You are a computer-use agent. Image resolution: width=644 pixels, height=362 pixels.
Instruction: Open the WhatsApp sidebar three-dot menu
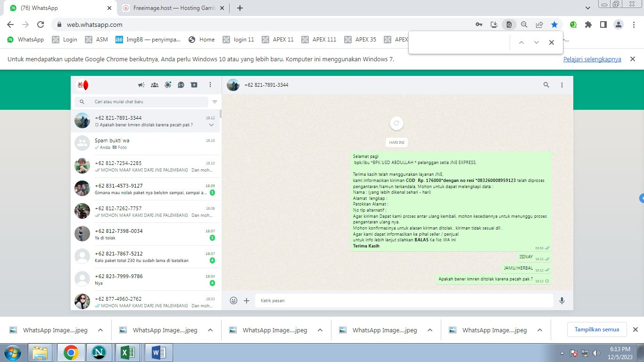click(210, 85)
